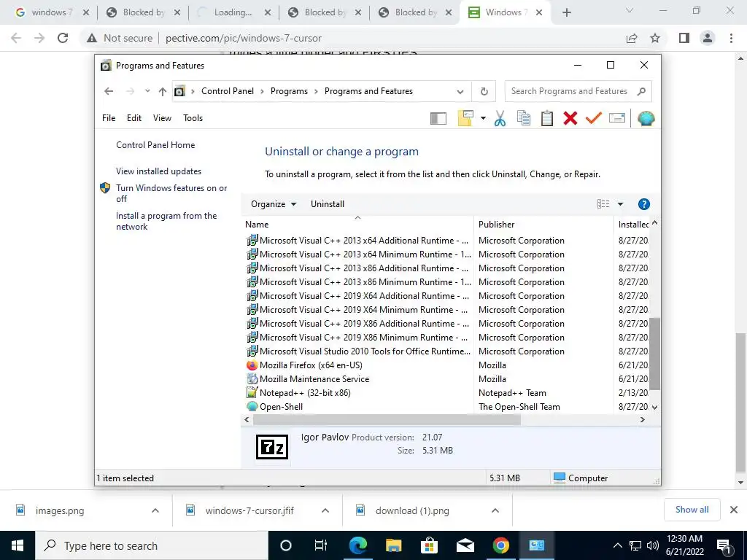Open a new Chrome tab
The image size is (747, 560).
click(566, 12)
